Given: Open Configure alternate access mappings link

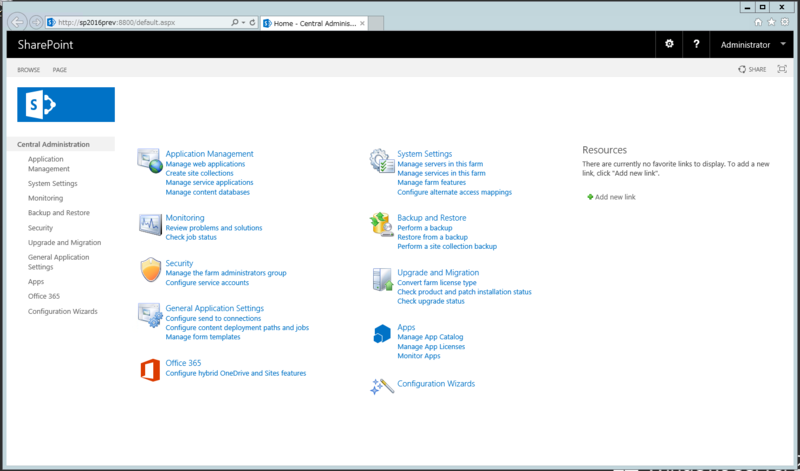Looking at the screenshot, I should tap(455, 192).
